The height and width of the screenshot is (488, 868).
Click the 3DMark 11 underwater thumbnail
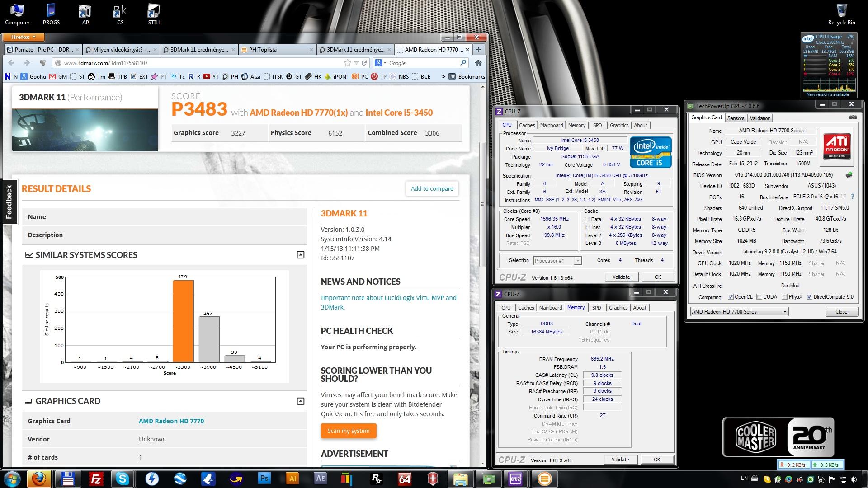point(85,130)
